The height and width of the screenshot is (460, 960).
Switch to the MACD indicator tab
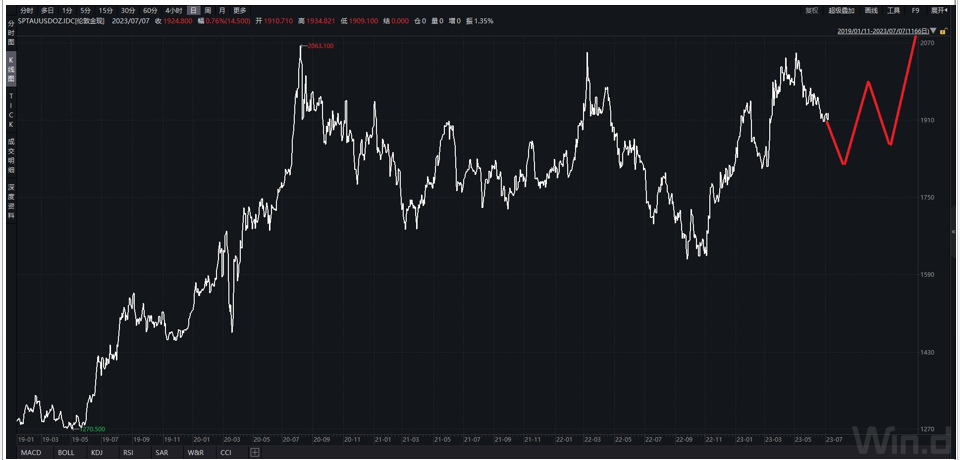31,453
